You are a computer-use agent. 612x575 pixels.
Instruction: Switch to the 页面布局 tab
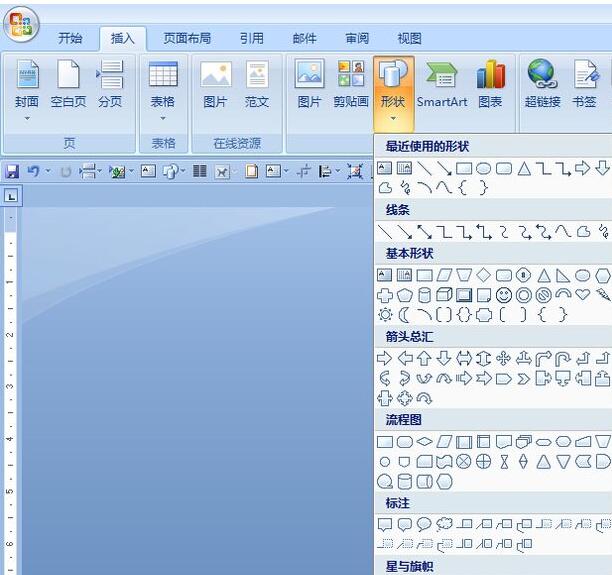click(x=187, y=38)
